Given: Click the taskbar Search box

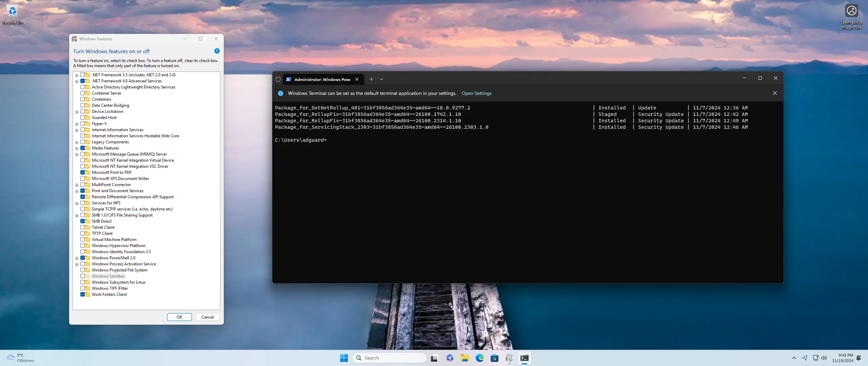Looking at the screenshot, I should pyautogui.click(x=390, y=358).
